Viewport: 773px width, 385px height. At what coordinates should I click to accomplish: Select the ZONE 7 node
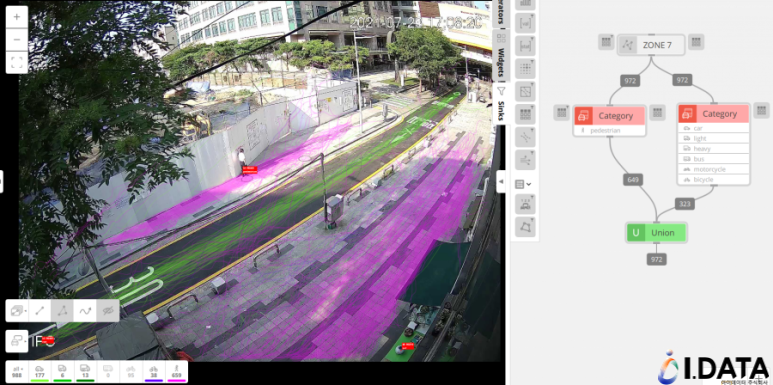tap(651, 45)
